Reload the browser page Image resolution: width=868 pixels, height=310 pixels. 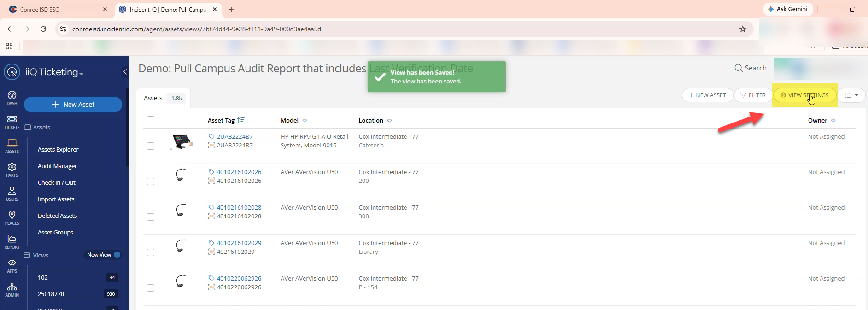[x=43, y=29]
